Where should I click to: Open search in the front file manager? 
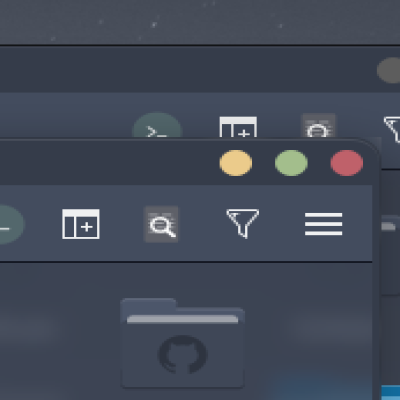coord(161,224)
